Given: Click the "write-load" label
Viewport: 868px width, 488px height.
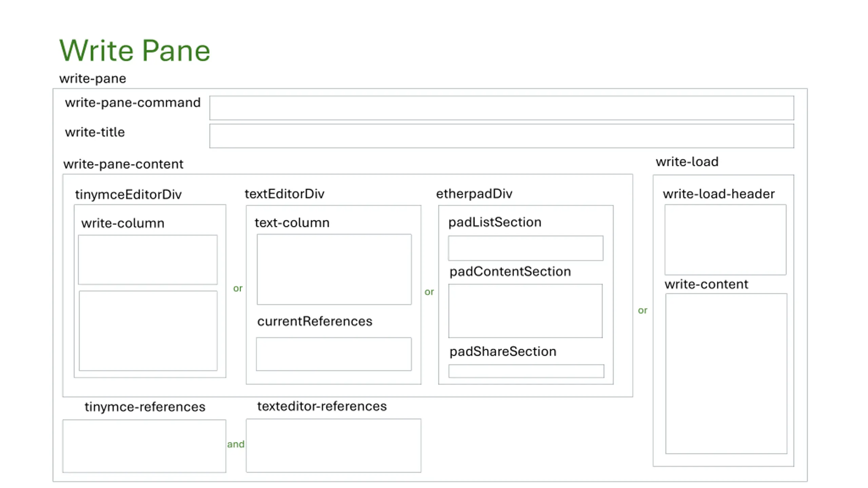Looking at the screenshot, I should click(687, 162).
